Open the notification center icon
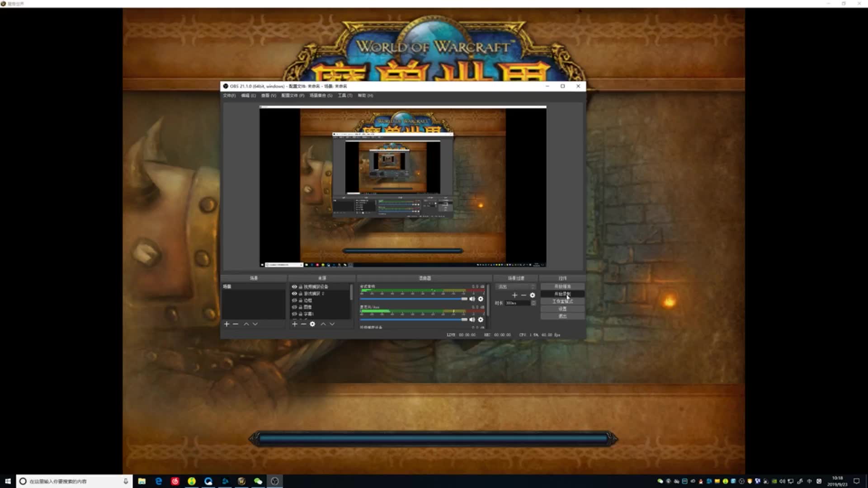 pyautogui.click(x=856, y=481)
